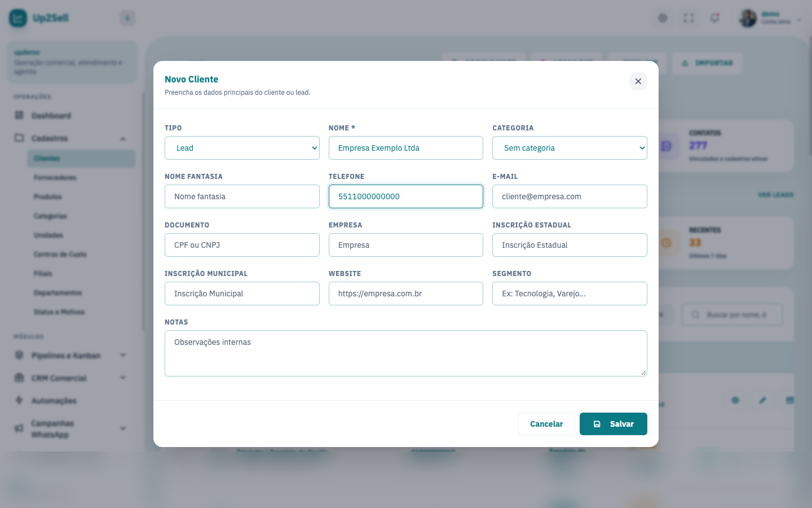Click the Inscrição Municipal field

242,294
